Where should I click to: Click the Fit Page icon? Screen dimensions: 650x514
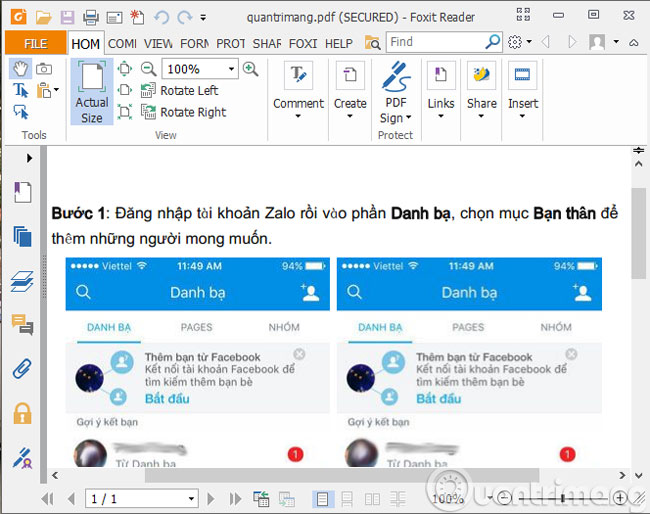(x=125, y=68)
